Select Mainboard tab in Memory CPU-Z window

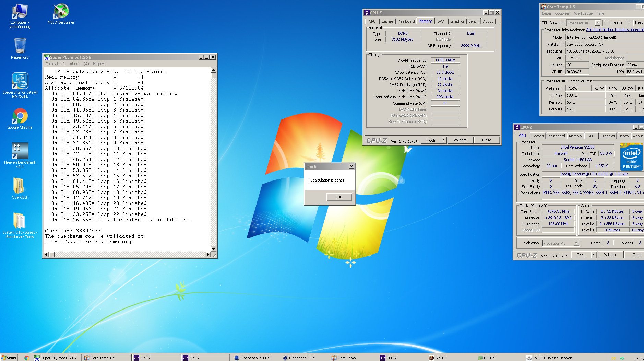coord(406,21)
